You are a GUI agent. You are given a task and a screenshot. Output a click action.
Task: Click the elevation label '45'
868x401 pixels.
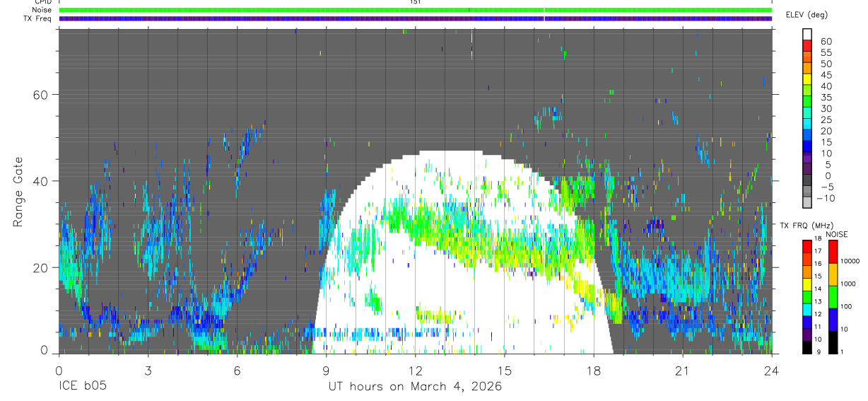pos(825,75)
